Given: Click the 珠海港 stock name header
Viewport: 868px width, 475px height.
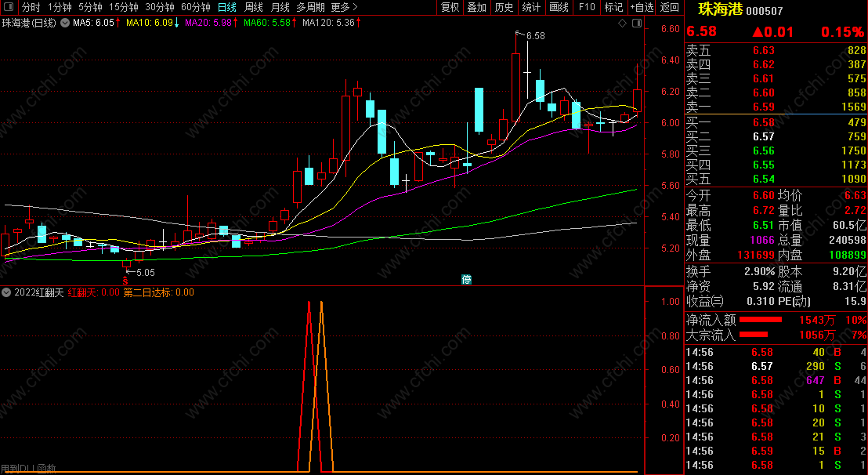Looking at the screenshot, I should 720,9.
